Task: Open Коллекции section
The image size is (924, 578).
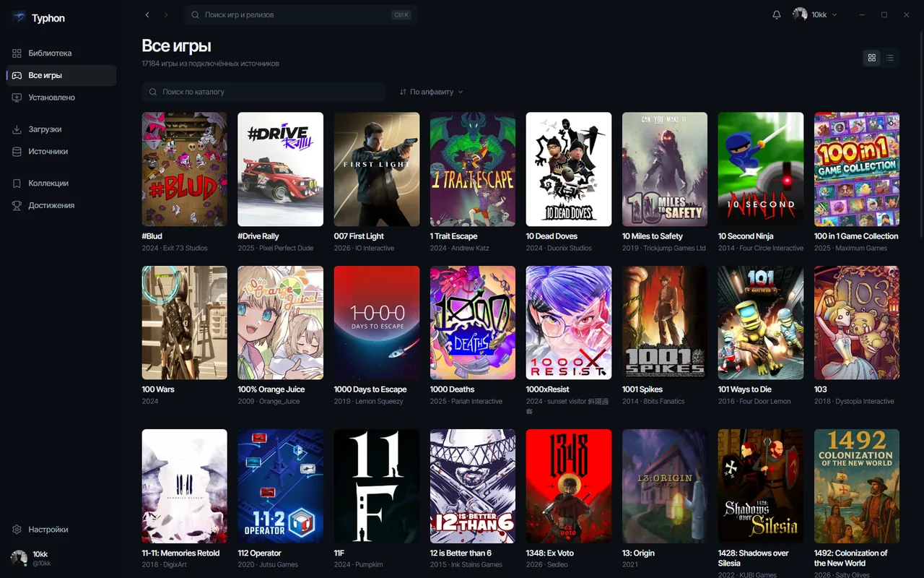Action: [x=61, y=184]
